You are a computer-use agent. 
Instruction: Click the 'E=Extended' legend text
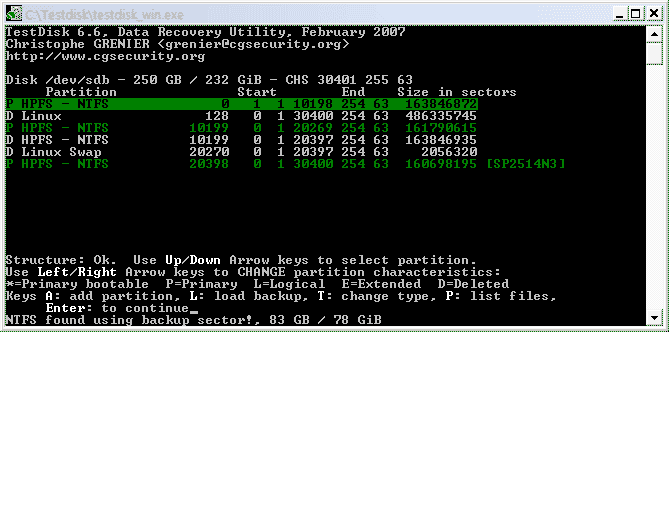click(x=381, y=284)
